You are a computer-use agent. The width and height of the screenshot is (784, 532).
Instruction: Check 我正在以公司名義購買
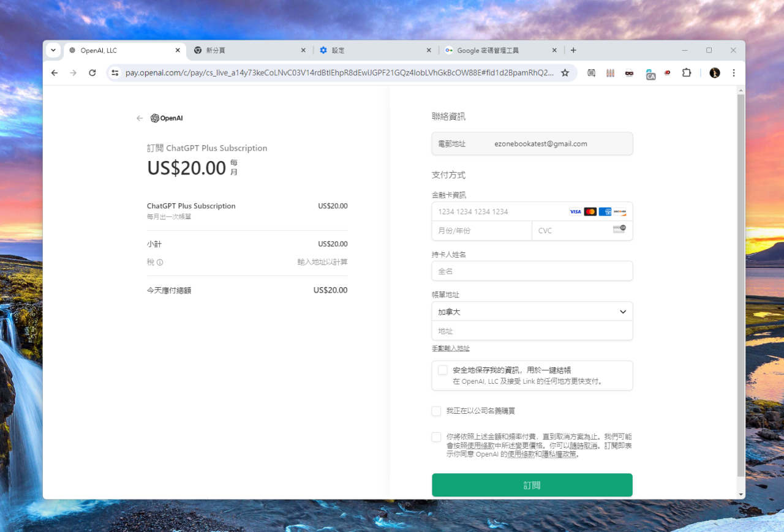[436, 411]
